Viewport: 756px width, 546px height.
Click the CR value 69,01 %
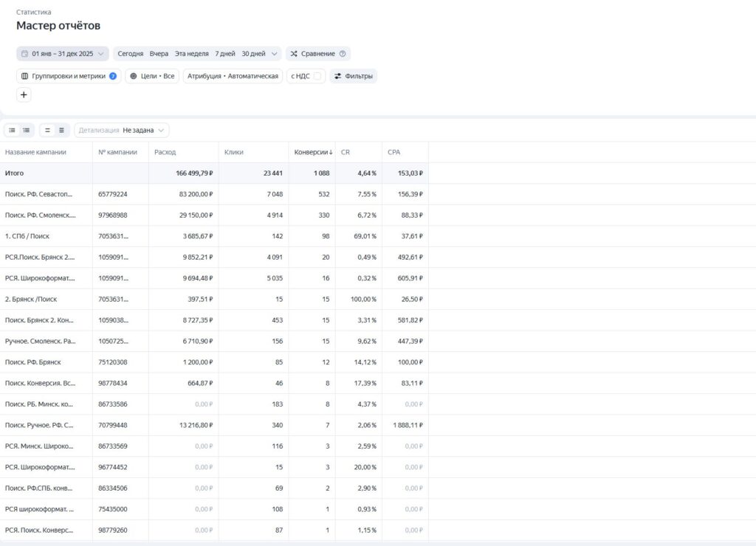(x=365, y=236)
